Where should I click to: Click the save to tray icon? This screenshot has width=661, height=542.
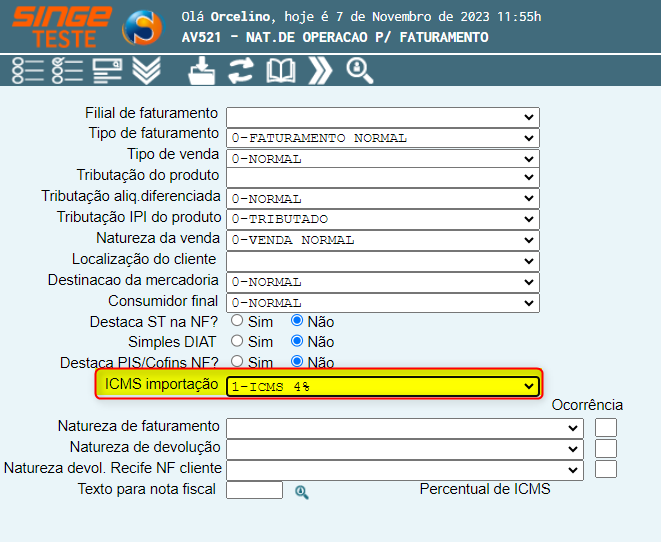[202, 71]
